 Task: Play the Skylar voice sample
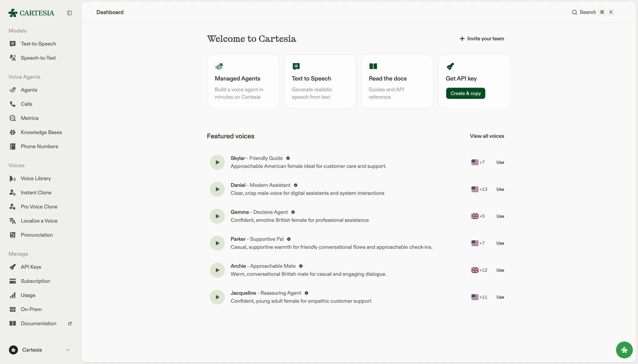coord(217,162)
